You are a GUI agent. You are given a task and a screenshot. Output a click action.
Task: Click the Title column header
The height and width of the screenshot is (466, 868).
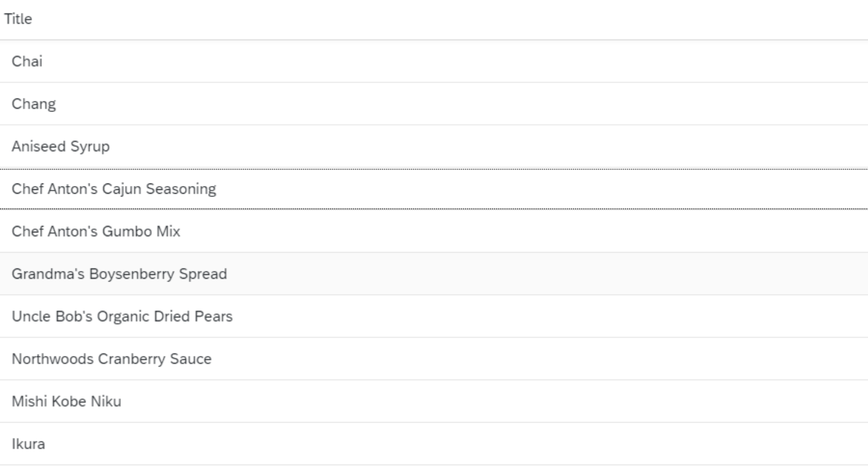click(x=18, y=19)
